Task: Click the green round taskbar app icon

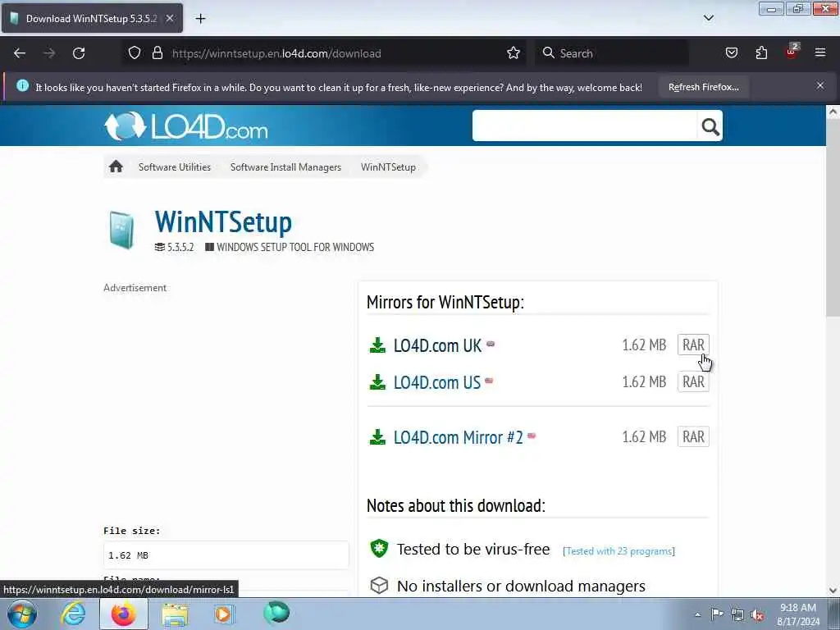Action: click(276, 613)
